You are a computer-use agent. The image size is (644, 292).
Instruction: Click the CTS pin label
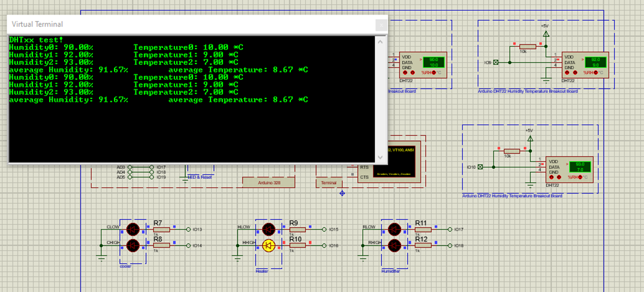[364, 177]
